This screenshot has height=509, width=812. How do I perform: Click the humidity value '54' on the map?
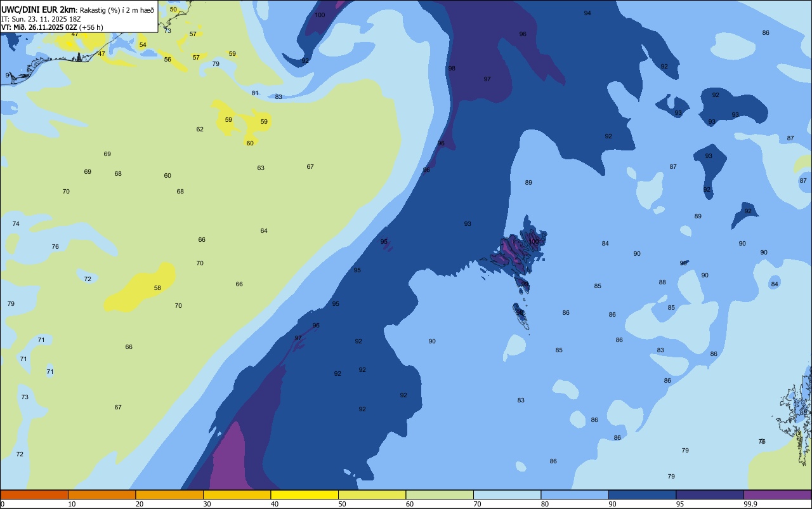(x=143, y=45)
